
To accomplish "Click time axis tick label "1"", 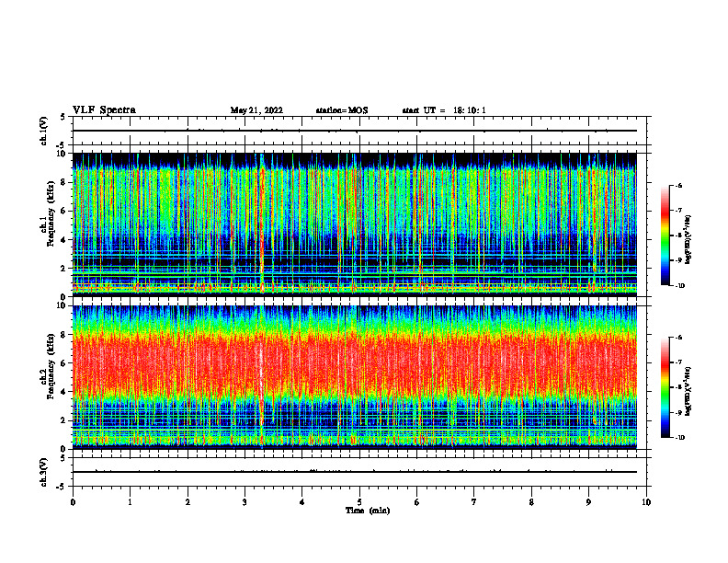I will click(130, 502).
